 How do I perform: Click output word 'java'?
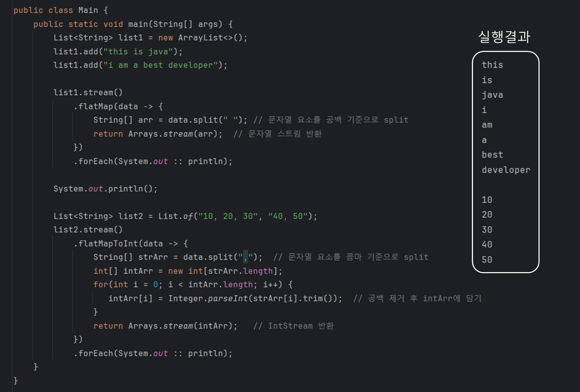492,95
